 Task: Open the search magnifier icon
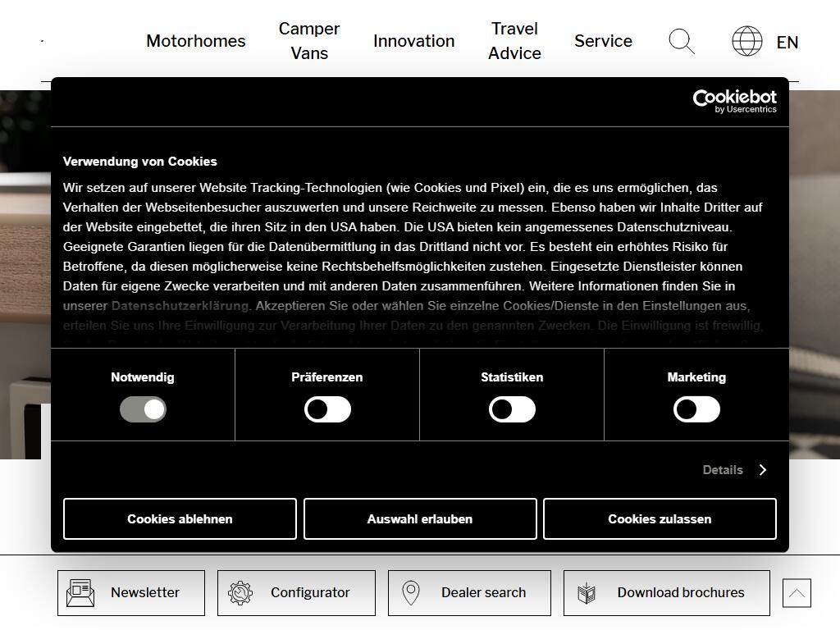681,41
